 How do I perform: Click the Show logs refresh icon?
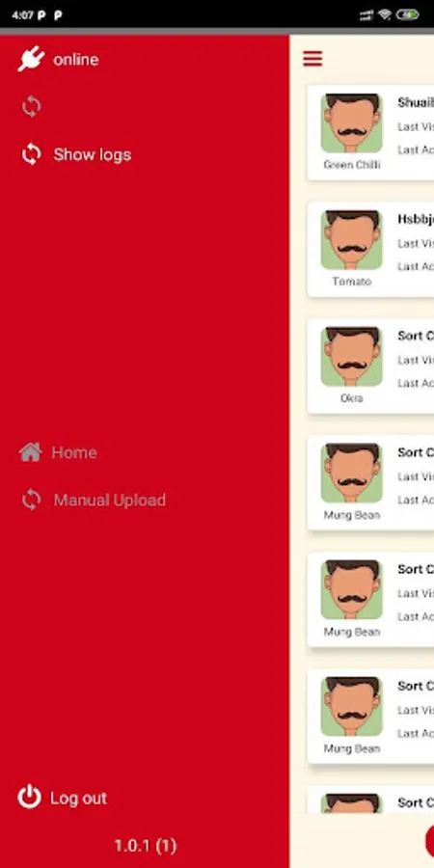coord(32,154)
